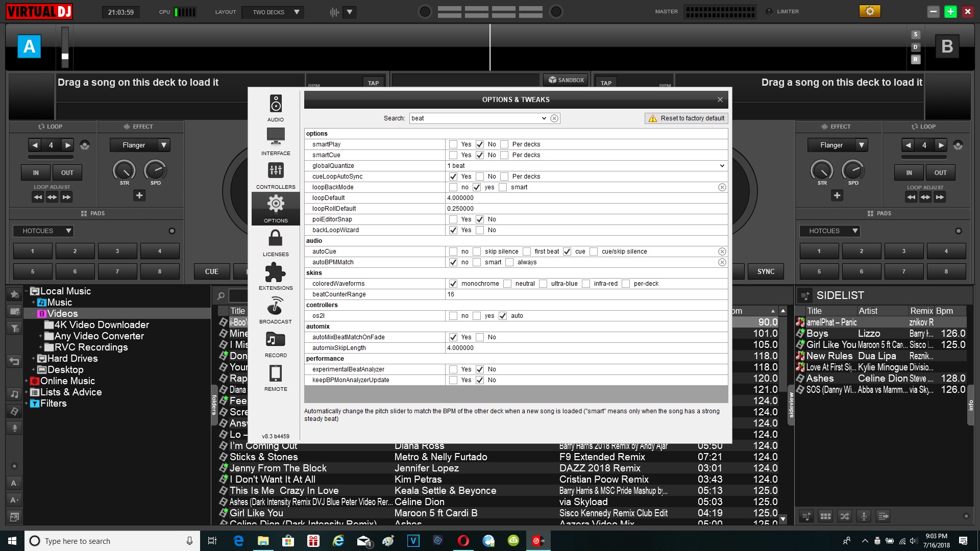Click the right deck SYNC button

pos(766,272)
